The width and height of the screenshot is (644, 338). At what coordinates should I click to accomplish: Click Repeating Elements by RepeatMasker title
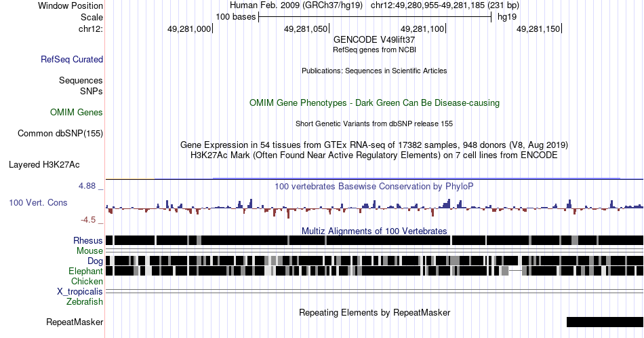(375, 312)
